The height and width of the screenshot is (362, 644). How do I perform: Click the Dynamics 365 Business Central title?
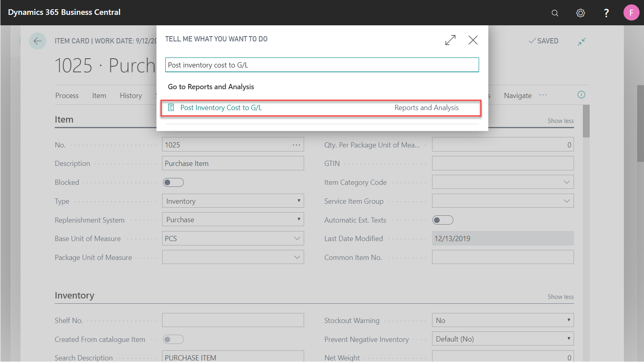(x=64, y=12)
